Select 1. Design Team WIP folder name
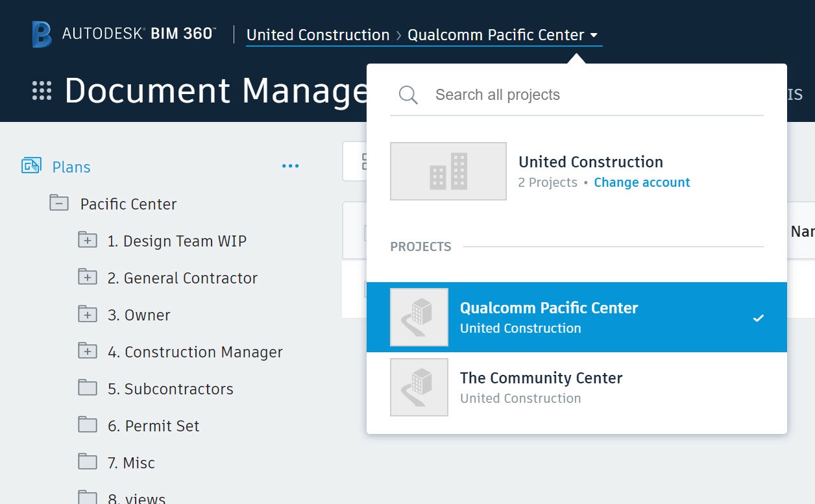815x504 pixels. tap(177, 241)
